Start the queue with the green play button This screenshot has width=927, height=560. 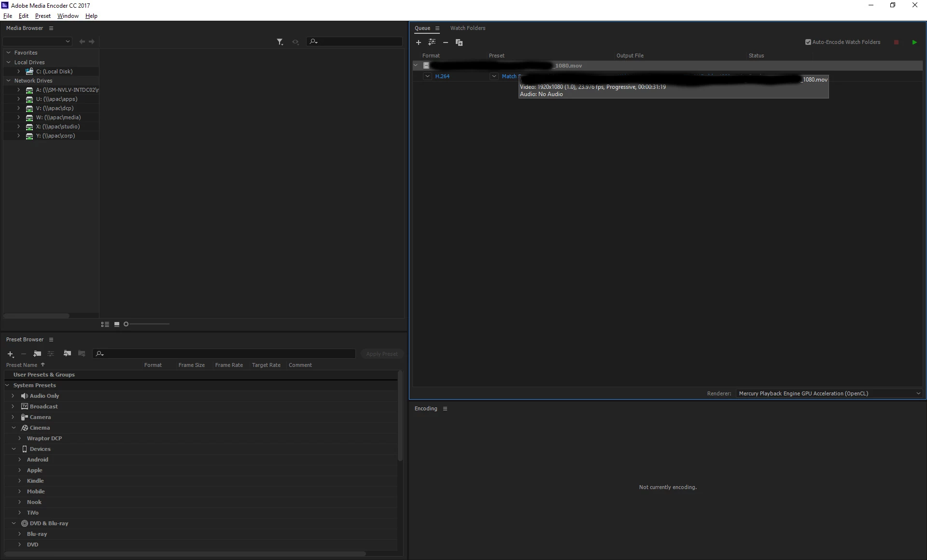[914, 42]
